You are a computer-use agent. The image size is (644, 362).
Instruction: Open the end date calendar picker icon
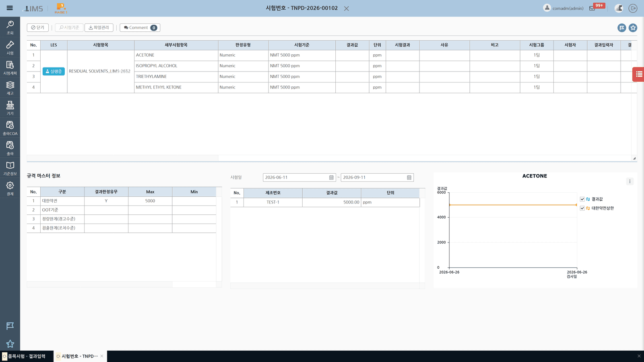(409, 177)
